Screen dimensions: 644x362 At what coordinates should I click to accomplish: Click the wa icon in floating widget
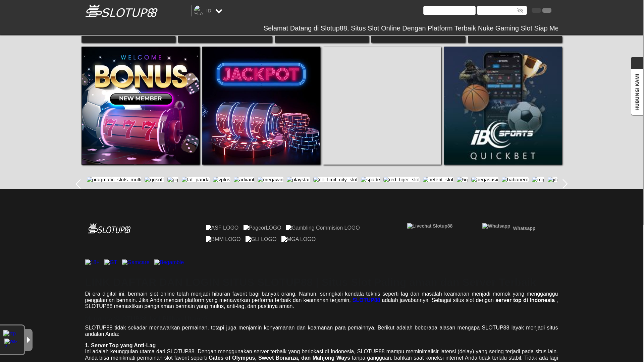click(11, 344)
